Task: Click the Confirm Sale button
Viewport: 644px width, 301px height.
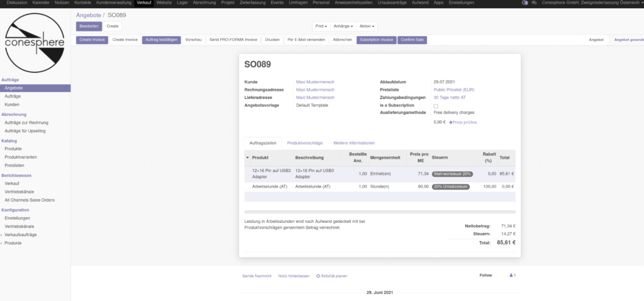Action: 413,40
